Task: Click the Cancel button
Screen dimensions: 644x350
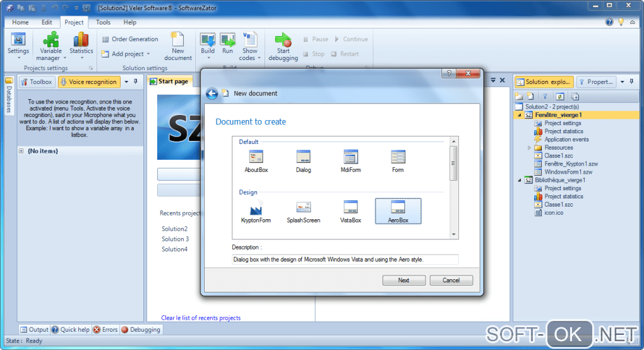Action: click(x=451, y=280)
